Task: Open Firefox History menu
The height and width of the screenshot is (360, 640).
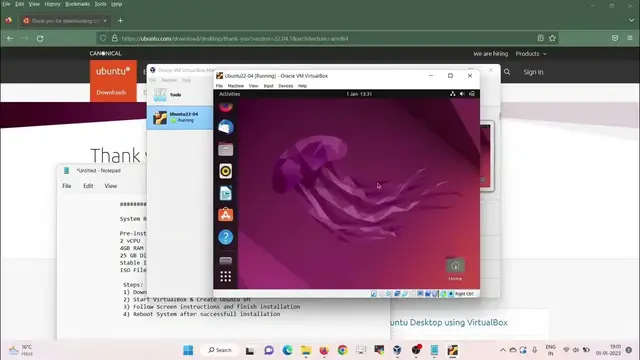Action: pyautogui.click(x=52, y=4)
